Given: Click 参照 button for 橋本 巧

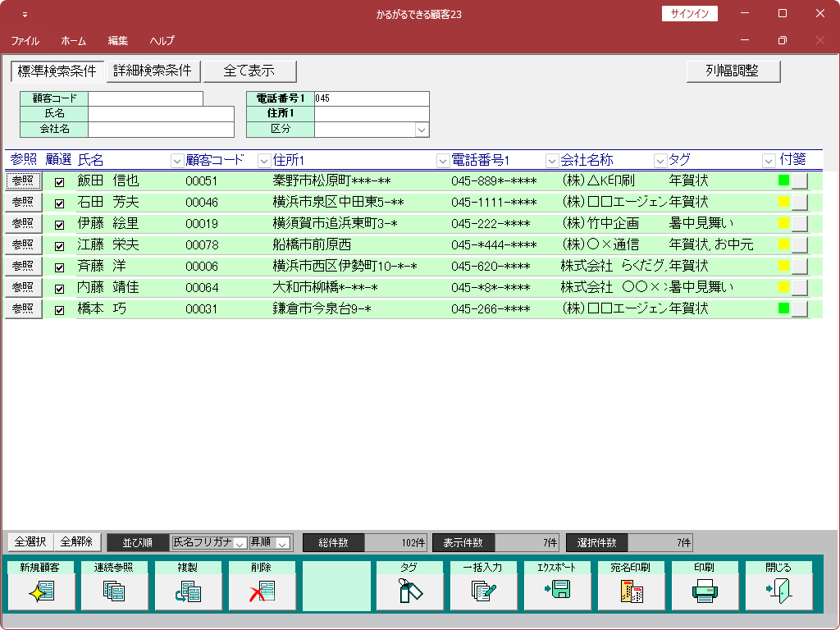Looking at the screenshot, I should (24, 308).
